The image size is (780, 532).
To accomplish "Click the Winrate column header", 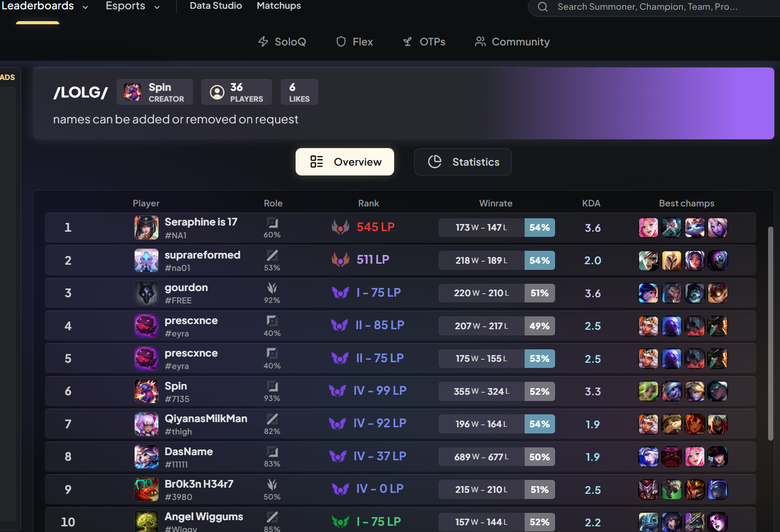I will [496, 203].
